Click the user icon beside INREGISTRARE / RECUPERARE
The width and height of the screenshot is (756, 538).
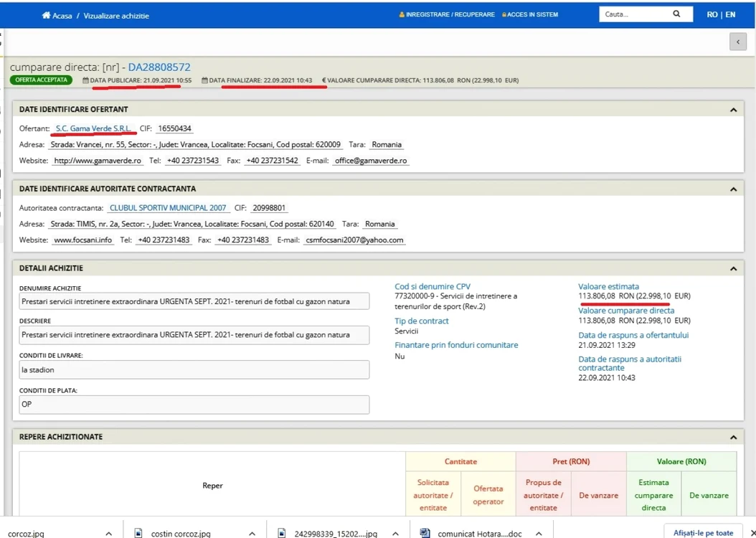(x=402, y=15)
